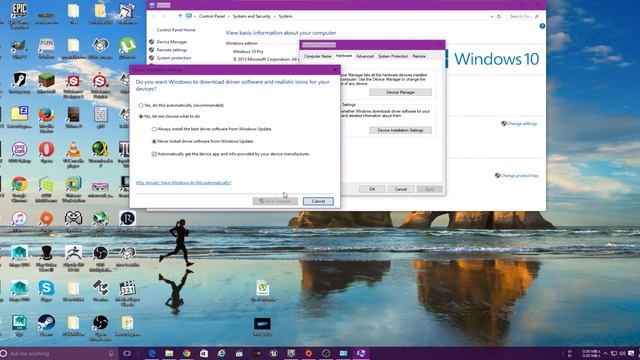Show hidden system tray icons
Viewport: 640px width, 360px height.
[605, 353]
